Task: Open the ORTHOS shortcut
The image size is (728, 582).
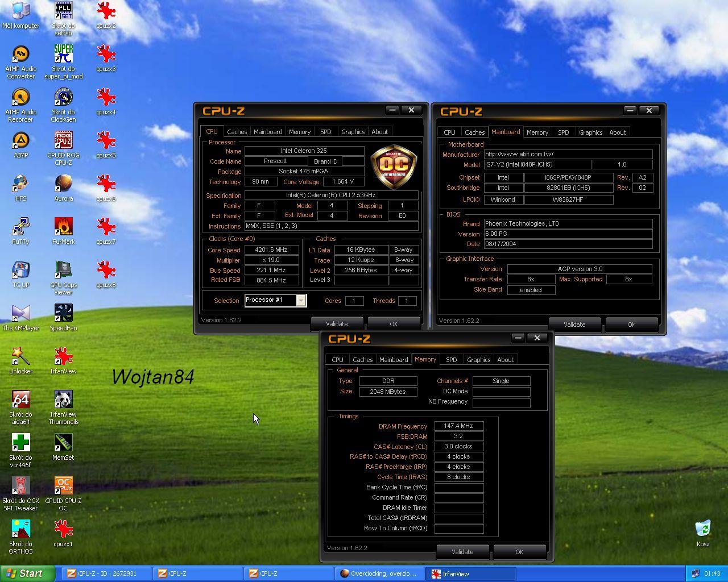Action: (20, 537)
